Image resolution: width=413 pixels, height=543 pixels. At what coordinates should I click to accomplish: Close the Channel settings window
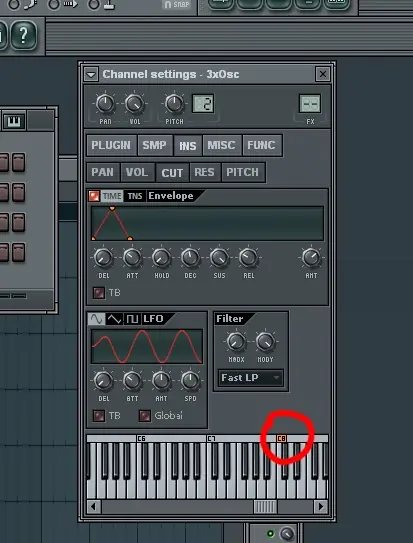tap(323, 74)
